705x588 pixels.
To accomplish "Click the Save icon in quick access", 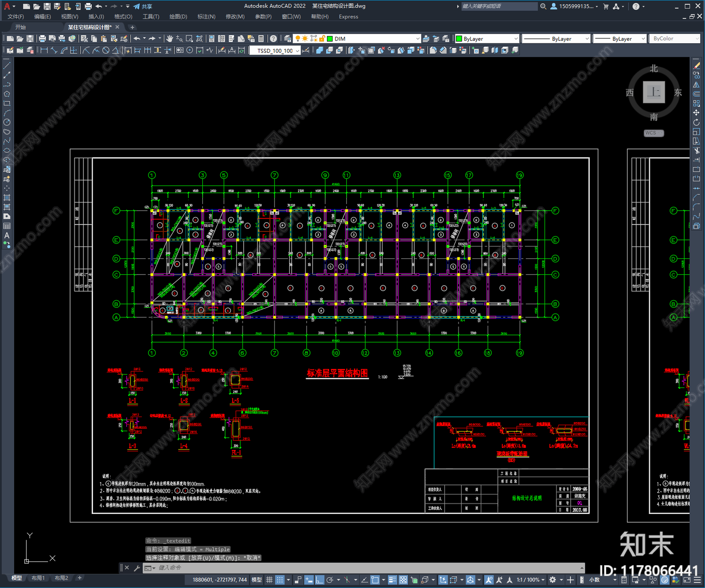I will 47,6.
